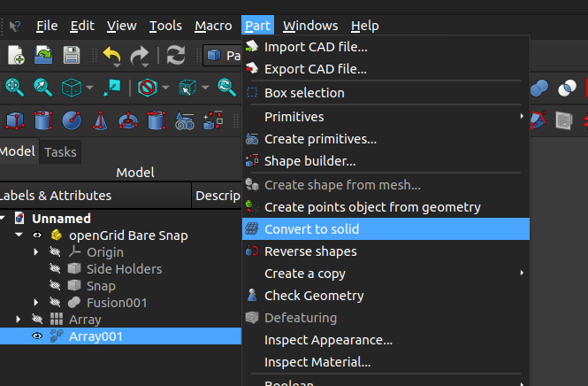The height and width of the screenshot is (386, 588).
Task: Select Check Geometry menu entry
Action: [314, 296]
